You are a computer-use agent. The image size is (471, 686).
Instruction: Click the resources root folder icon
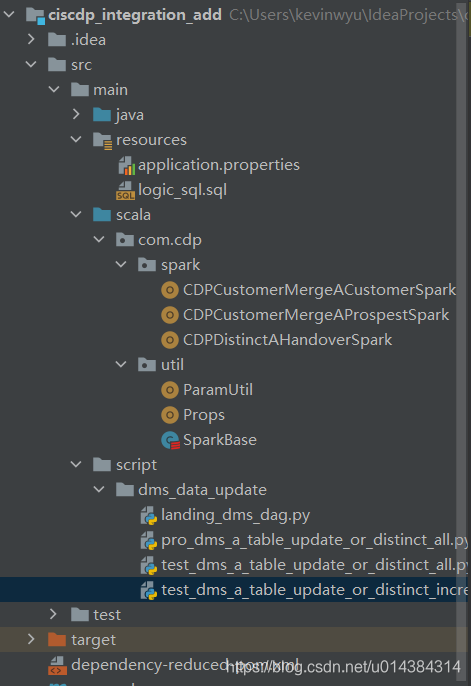click(102, 141)
